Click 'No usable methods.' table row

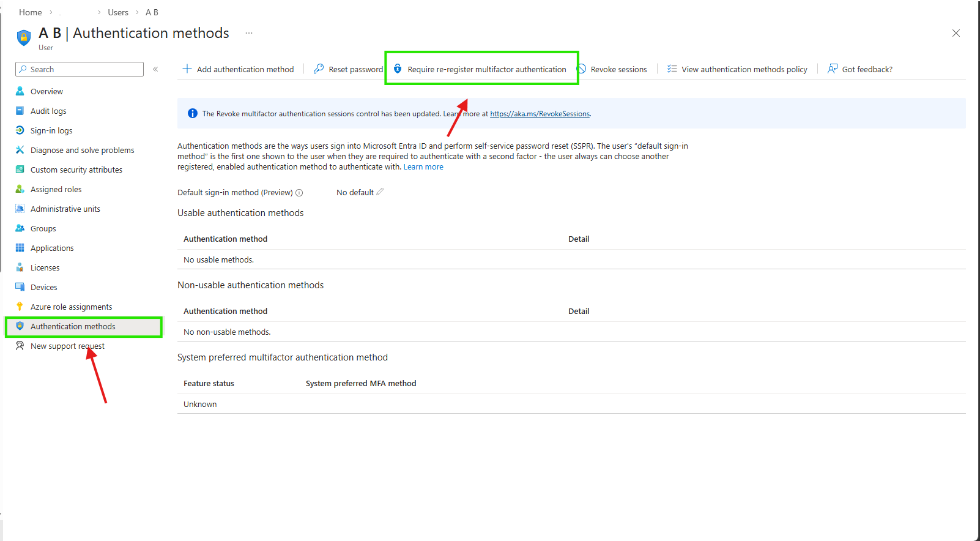(x=571, y=259)
